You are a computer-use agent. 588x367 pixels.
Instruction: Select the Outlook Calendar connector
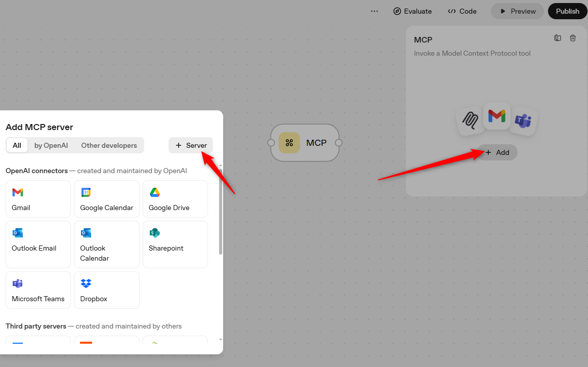(x=107, y=244)
